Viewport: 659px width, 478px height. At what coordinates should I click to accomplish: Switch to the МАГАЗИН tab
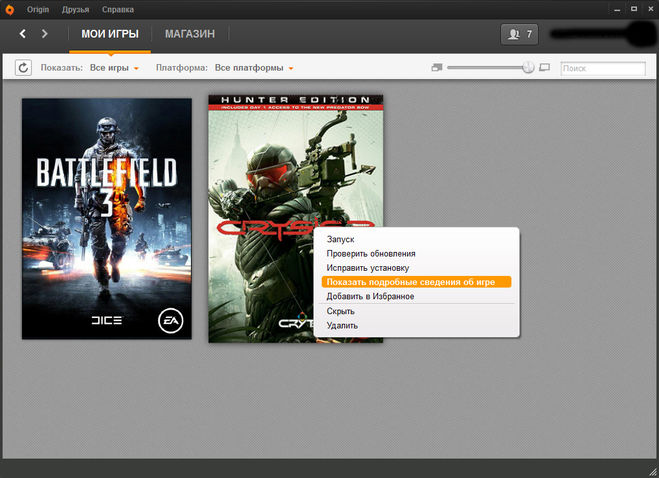pyautogui.click(x=190, y=34)
